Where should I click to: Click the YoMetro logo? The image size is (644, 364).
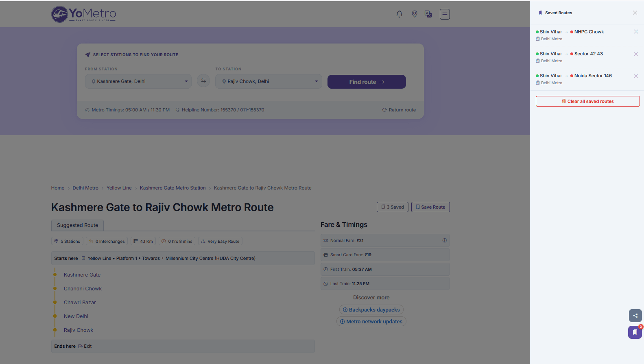click(x=84, y=14)
